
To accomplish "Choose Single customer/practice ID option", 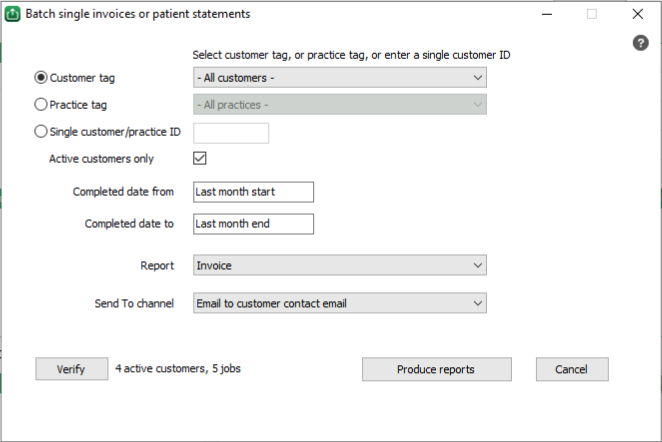I will [x=41, y=131].
